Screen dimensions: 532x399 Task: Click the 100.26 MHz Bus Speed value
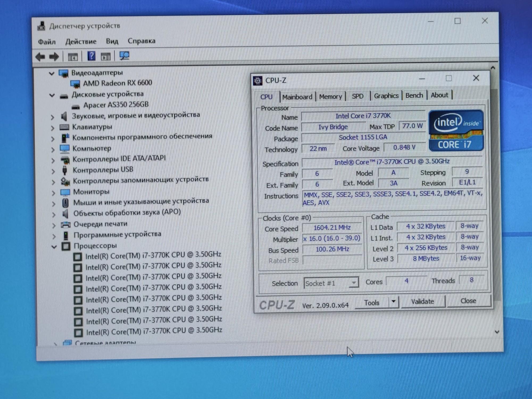click(x=332, y=249)
